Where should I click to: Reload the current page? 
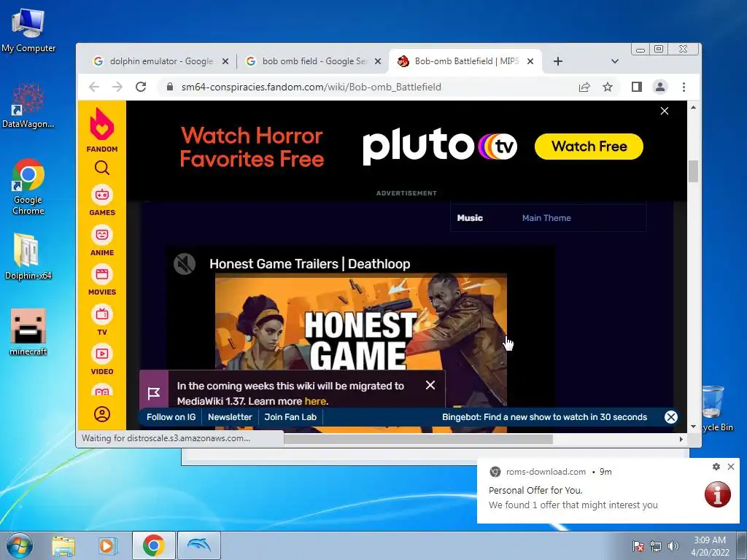141,87
